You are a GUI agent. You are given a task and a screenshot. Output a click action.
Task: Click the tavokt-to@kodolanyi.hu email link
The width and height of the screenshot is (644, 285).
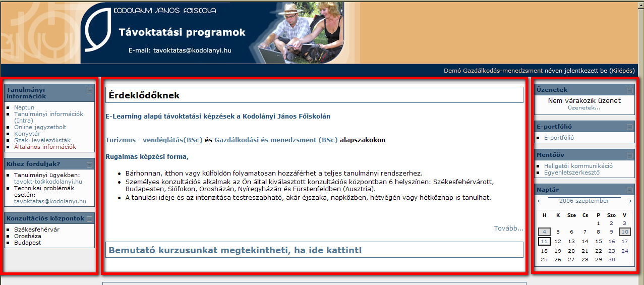48,182
